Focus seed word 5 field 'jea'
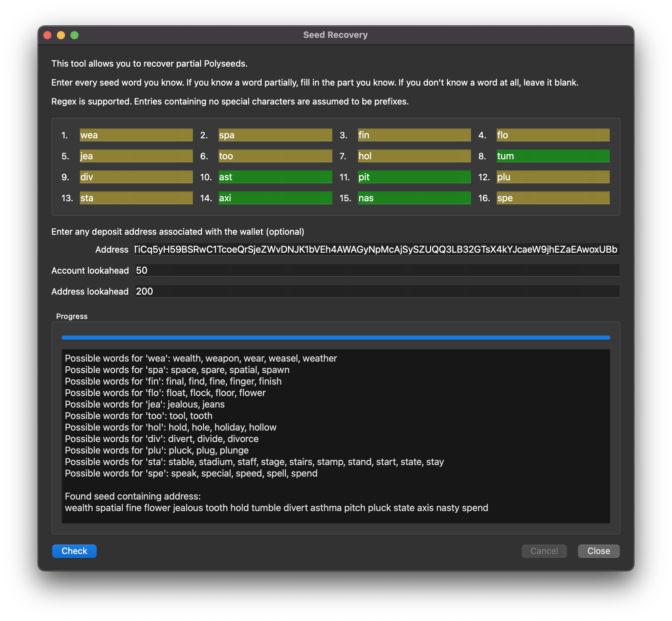The height and width of the screenshot is (621, 672). [x=136, y=156]
